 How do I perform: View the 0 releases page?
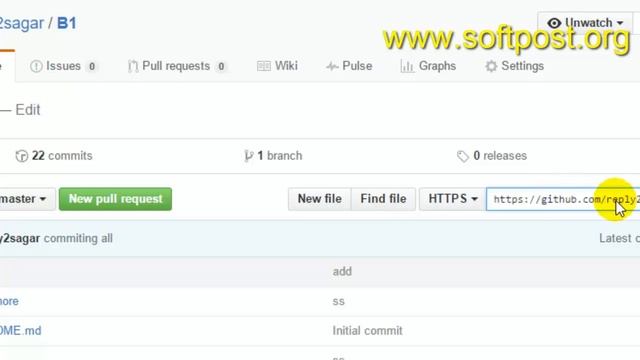coord(492,156)
